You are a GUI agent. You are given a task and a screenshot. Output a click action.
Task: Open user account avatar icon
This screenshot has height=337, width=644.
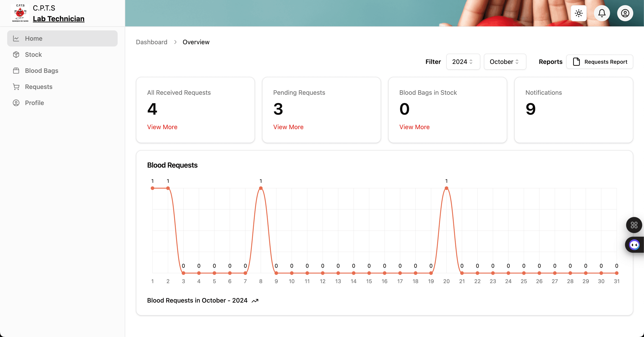click(625, 13)
